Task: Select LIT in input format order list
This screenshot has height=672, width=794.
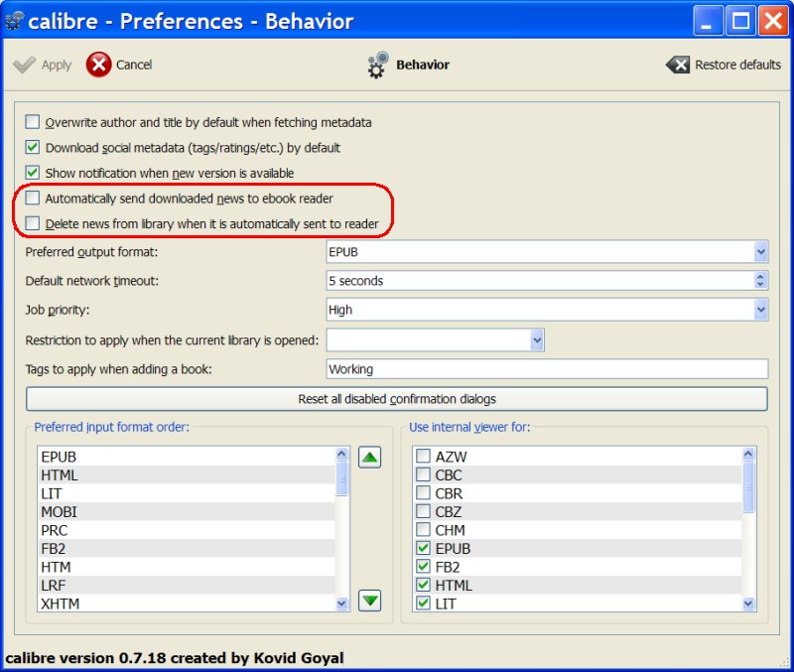Action: [187, 493]
